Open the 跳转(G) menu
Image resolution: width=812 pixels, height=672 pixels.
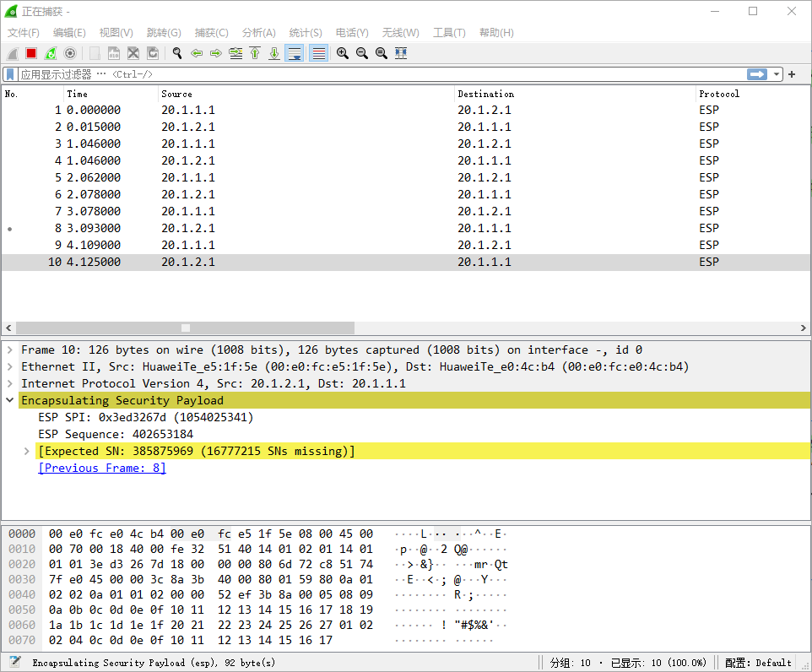[164, 33]
